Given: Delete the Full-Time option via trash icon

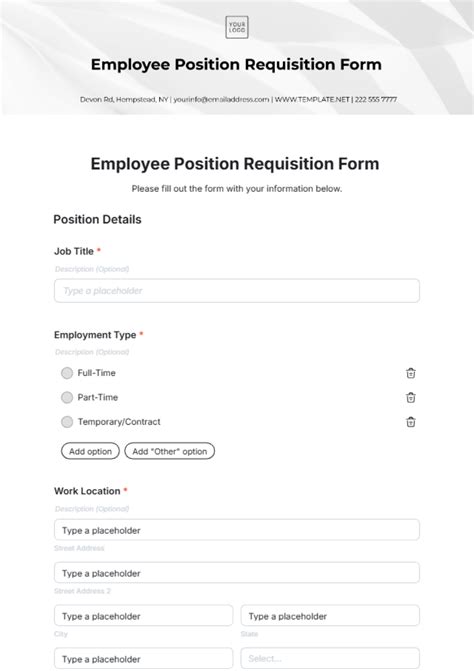Looking at the screenshot, I should tap(411, 373).
